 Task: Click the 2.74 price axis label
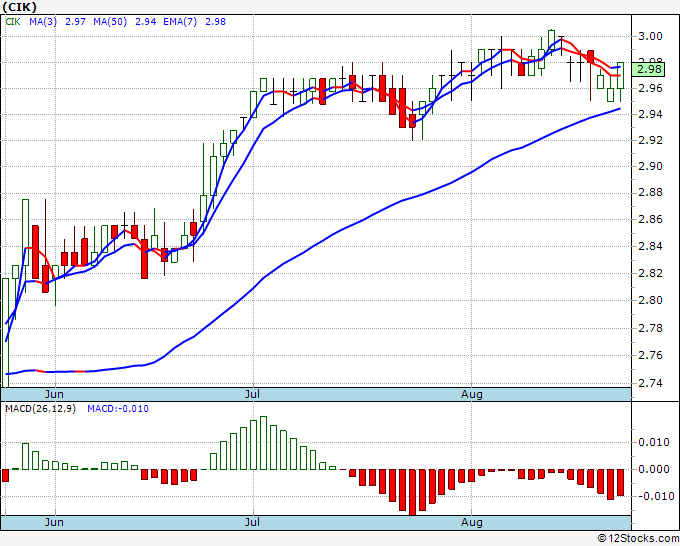coord(650,383)
